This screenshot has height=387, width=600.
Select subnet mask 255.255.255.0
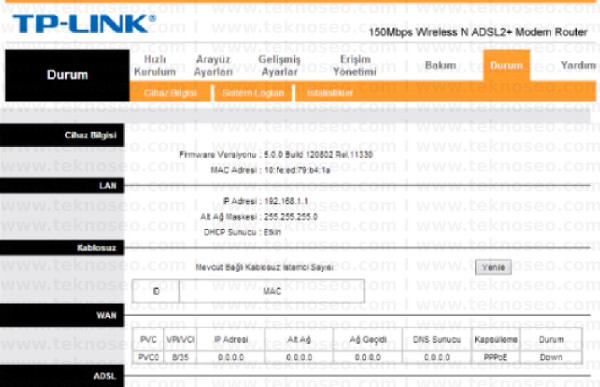290,217
